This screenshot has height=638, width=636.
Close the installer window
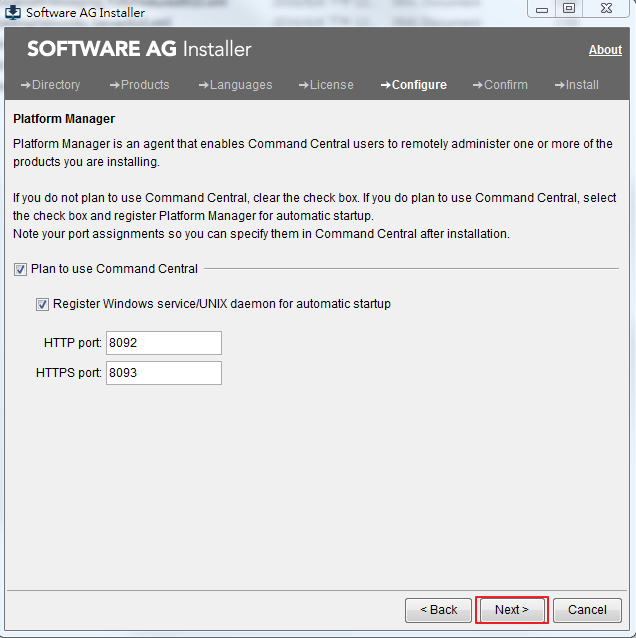(x=606, y=9)
